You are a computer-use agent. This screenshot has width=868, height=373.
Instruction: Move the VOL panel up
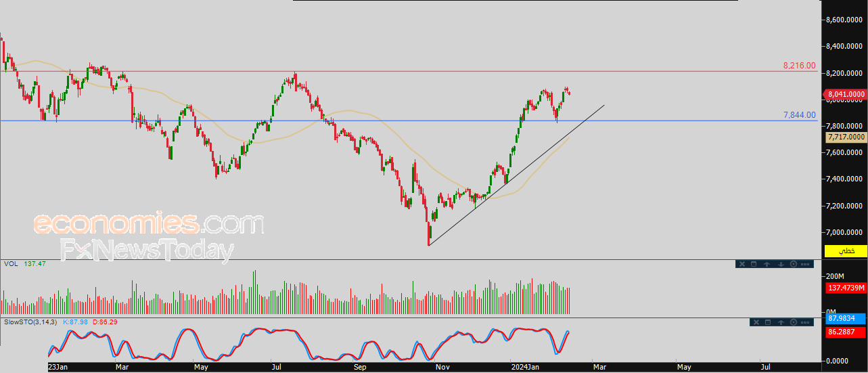pos(767,264)
